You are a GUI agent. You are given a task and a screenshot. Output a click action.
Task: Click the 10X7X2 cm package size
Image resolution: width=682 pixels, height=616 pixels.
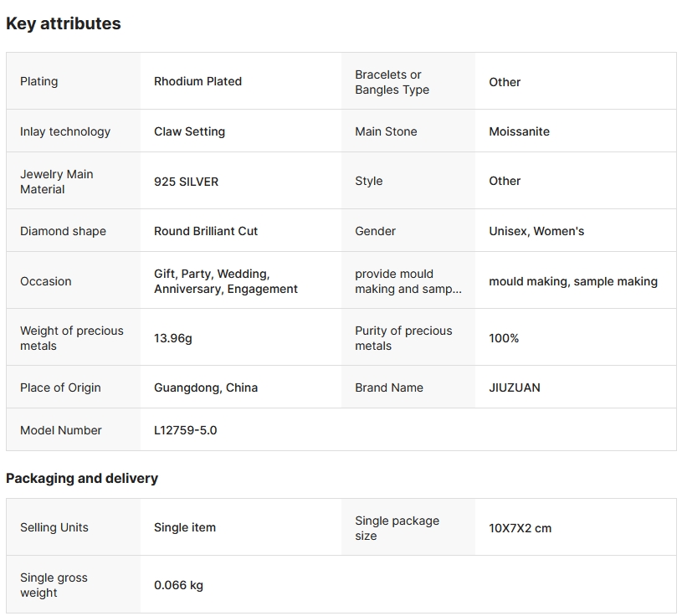coord(520,528)
